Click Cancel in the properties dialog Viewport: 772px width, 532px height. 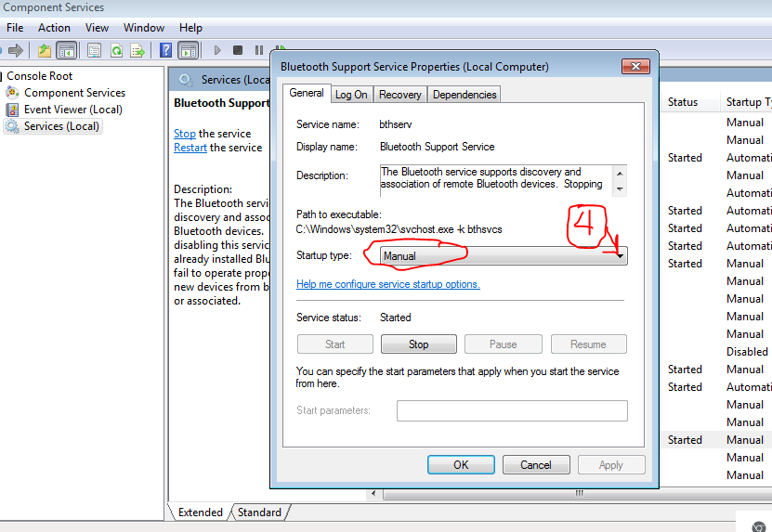(536, 465)
